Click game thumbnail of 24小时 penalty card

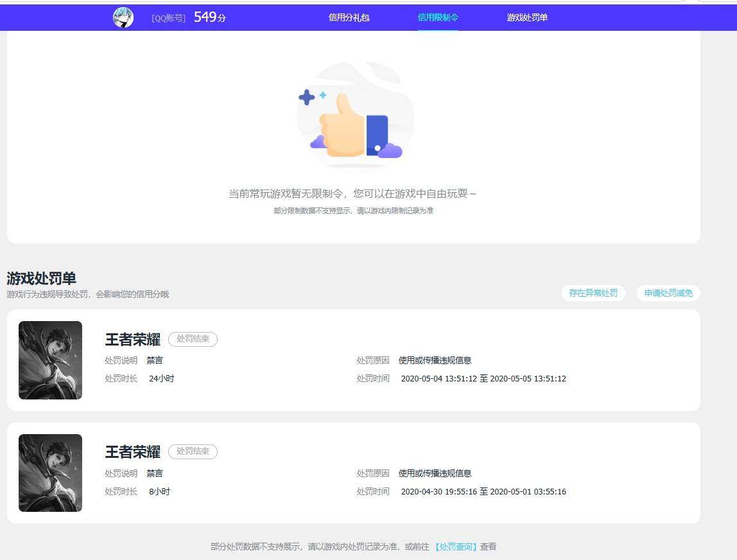click(50, 360)
